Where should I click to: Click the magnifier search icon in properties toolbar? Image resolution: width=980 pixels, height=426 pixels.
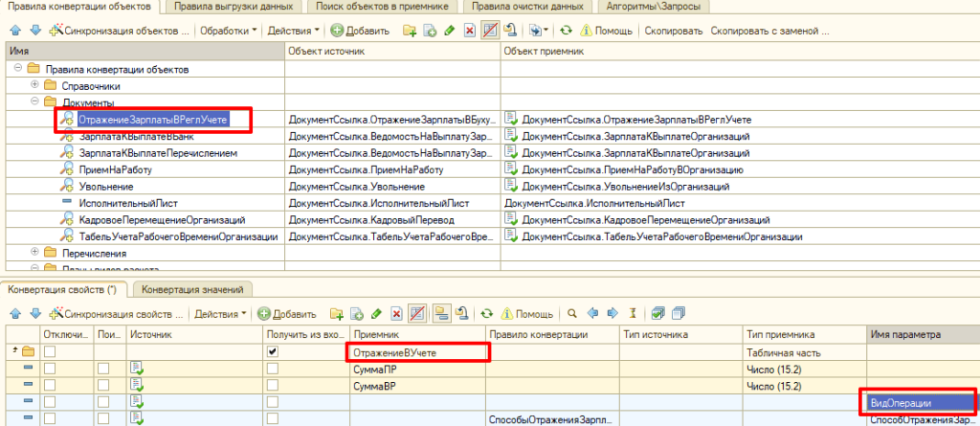click(572, 313)
